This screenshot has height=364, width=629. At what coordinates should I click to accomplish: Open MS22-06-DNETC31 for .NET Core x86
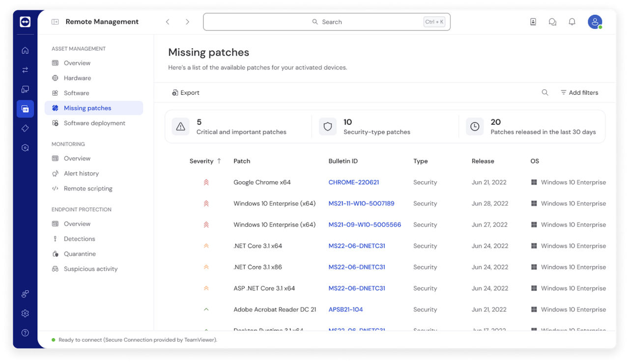coord(357,267)
